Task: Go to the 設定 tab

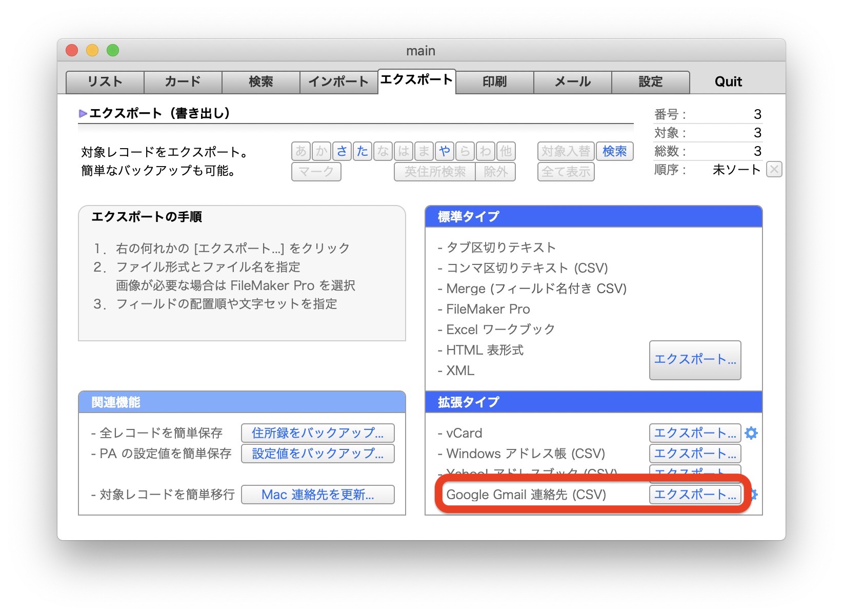Action: point(650,82)
